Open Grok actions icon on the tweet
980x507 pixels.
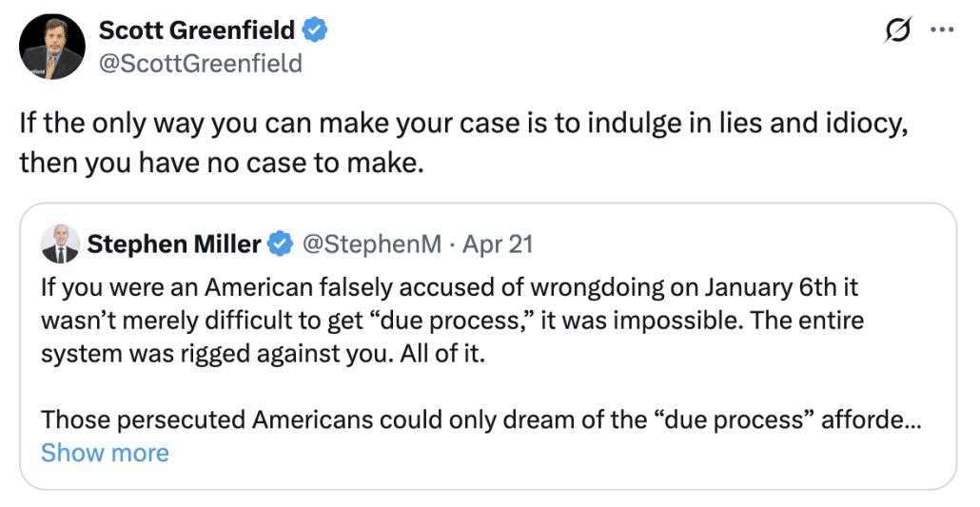click(895, 30)
